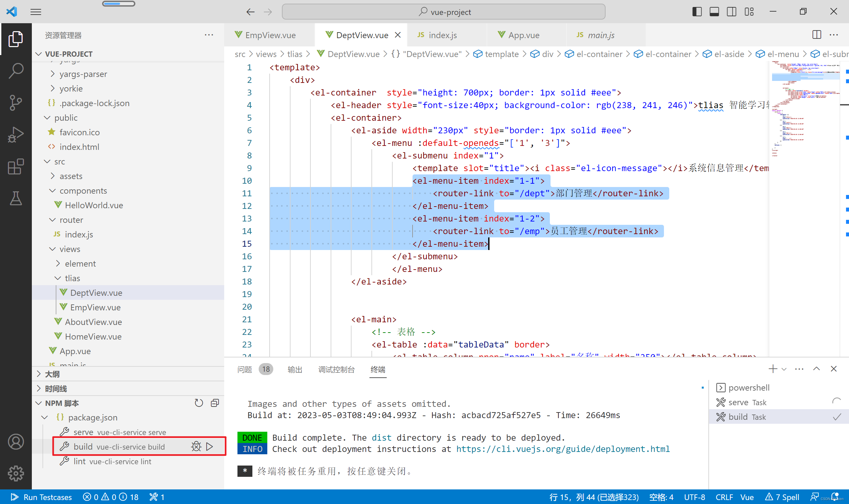
Task: Click the vue-project command search box
Action: click(x=443, y=12)
